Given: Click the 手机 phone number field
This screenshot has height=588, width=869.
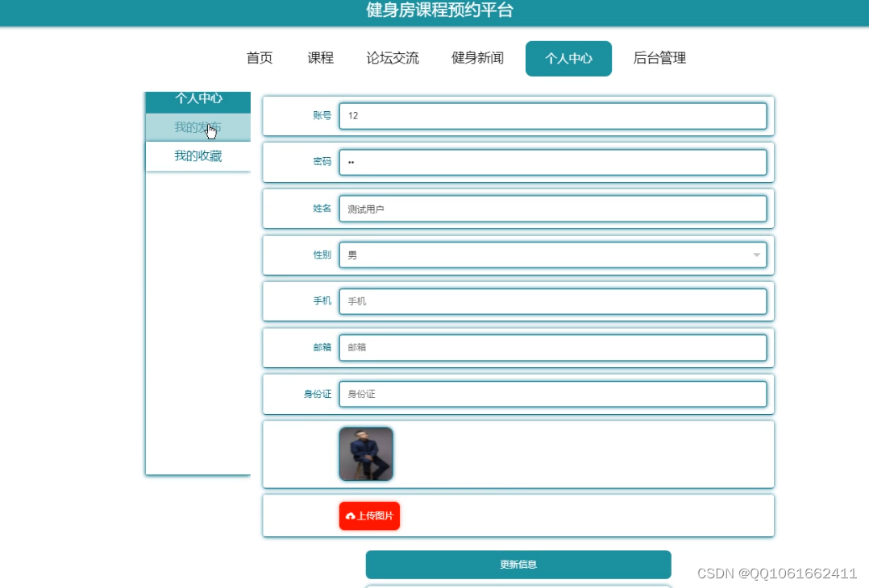Looking at the screenshot, I should coord(553,300).
